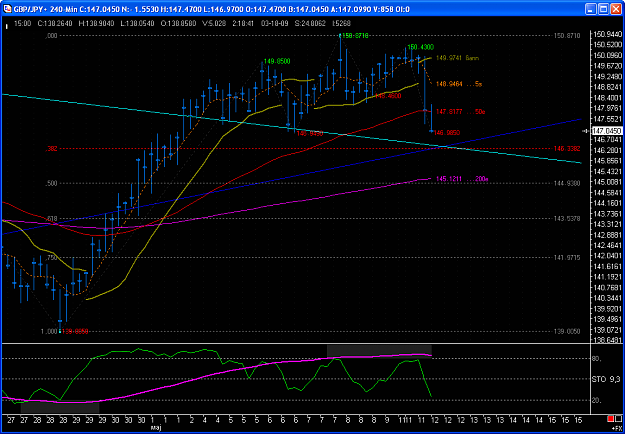Click the grey shaded box in stochastic oversold zone
The height and width of the screenshot is (434, 625).
click(x=60, y=407)
